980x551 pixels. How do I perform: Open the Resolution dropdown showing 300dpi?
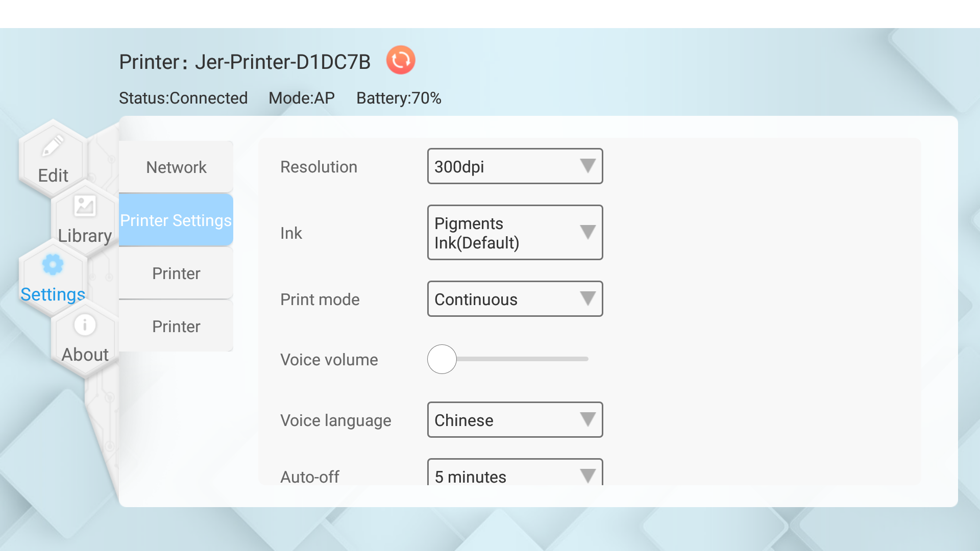pos(514,166)
